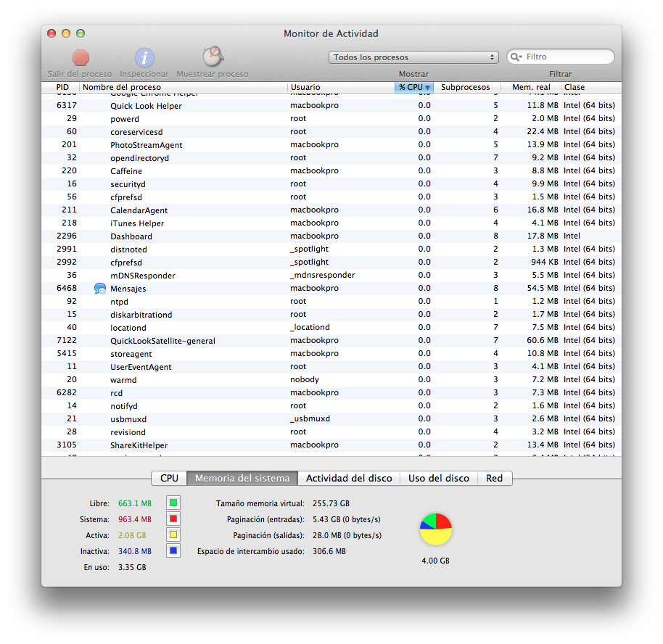Select the warmd process row
The width and height of the screenshot is (663, 644).
(x=331, y=380)
